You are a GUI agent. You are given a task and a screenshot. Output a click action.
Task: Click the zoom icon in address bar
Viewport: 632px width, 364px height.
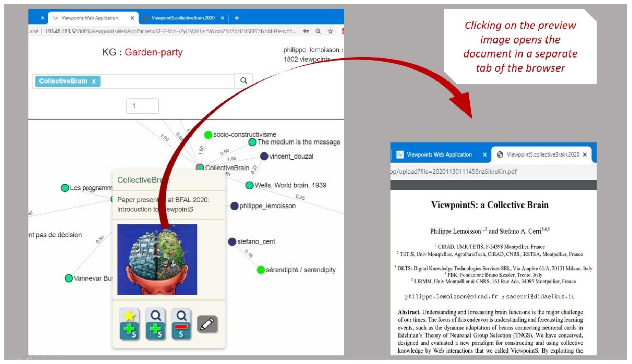pyautogui.click(x=318, y=31)
